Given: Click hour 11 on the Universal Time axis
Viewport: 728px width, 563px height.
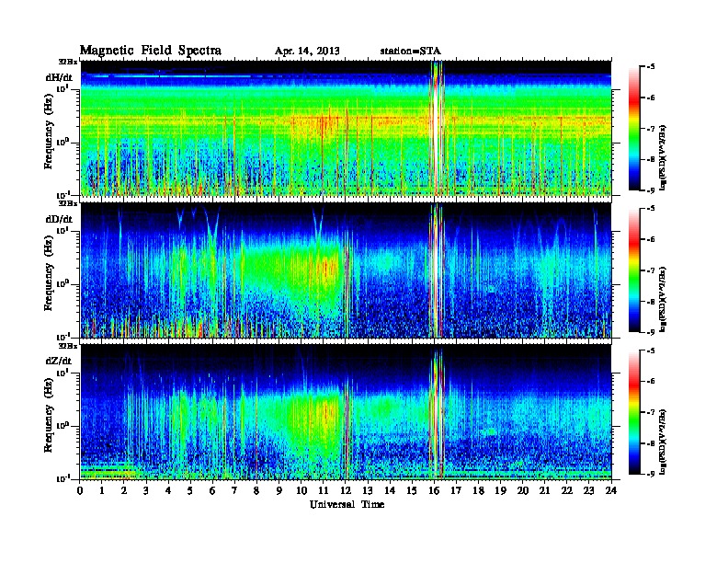Looking at the screenshot, I should pyautogui.click(x=324, y=490).
